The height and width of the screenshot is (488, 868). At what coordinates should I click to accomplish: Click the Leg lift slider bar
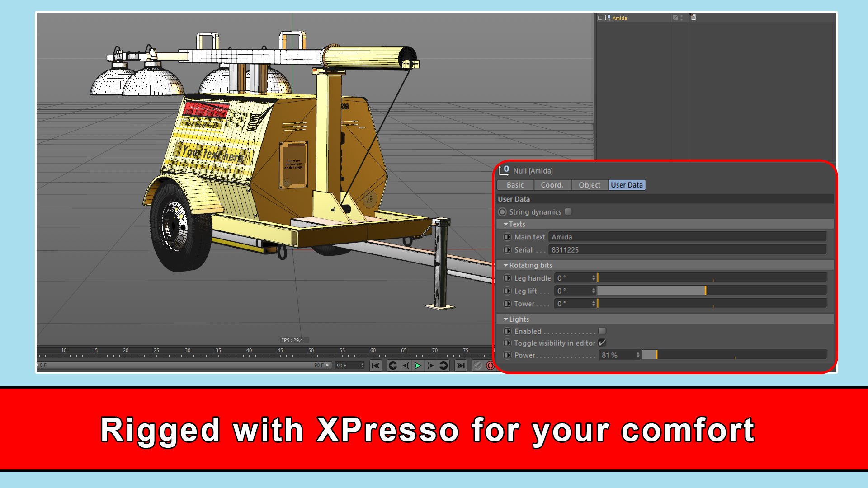click(x=712, y=291)
